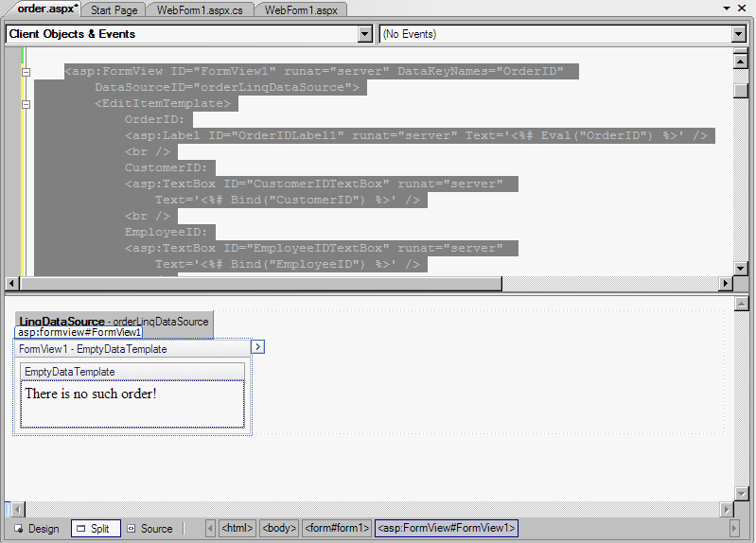Image resolution: width=756 pixels, height=543 pixels.
Task: Click the asp:formview#FormView1 tag label
Action: tap(79, 332)
